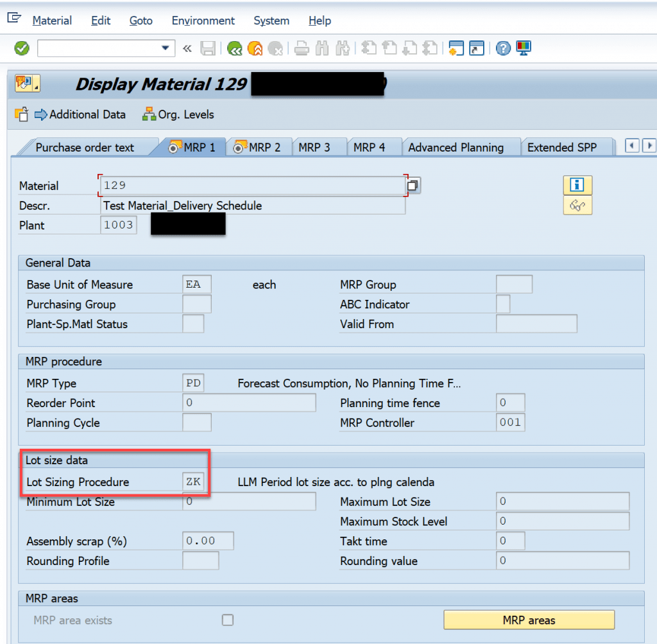Click the Find binoculars icon
Screen dimensions: 657x644
click(x=322, y=48)
